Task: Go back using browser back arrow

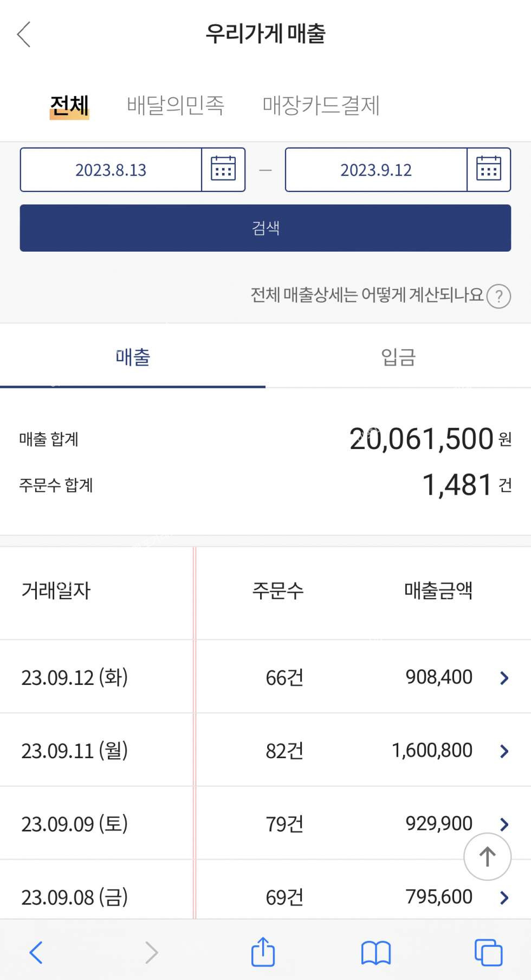Action: click(x=36, y=952)
